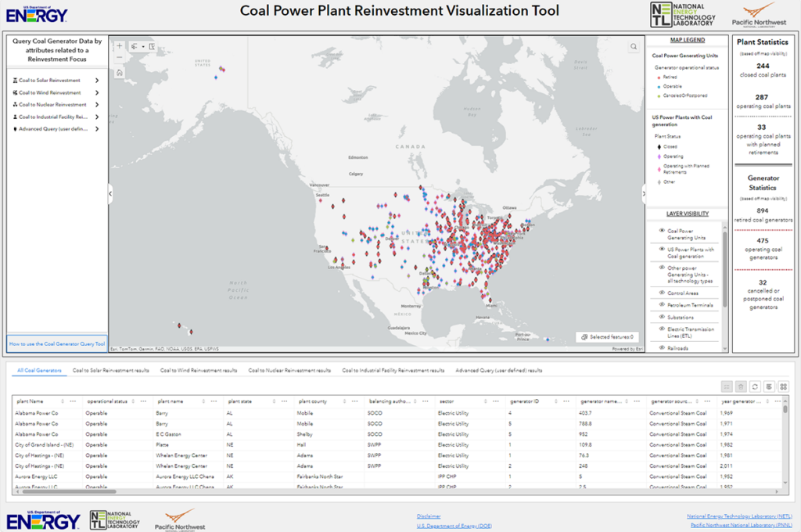801x532 pixels.
Task: Zoom out on the map
Action: tap(119, 59)
